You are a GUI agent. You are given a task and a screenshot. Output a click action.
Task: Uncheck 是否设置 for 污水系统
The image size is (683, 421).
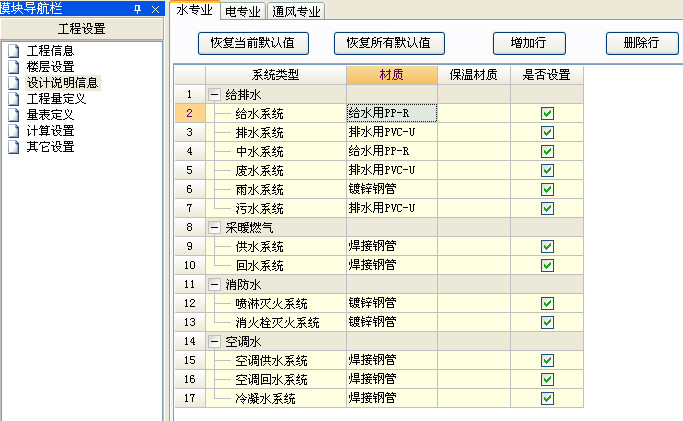pos(547,208)
